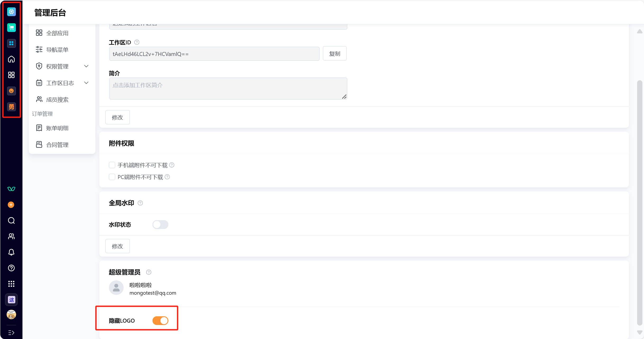Click the orange plus create icon
644x339 pixels.
(11, 205)
